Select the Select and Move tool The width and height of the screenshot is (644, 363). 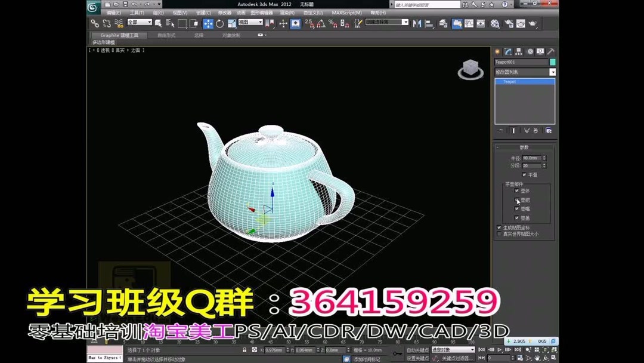[207, 24]
